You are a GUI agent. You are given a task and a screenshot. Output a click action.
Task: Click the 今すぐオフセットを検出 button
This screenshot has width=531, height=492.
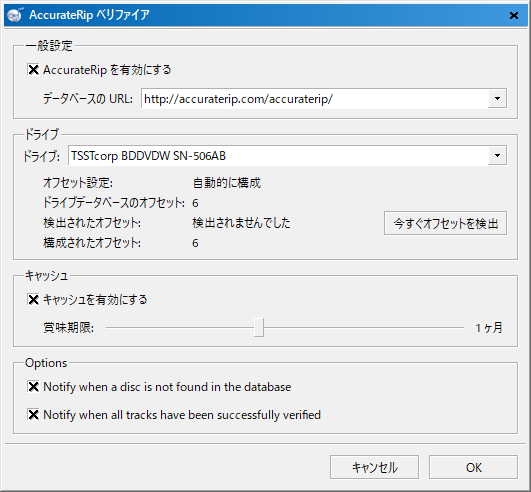coord(445,223)
